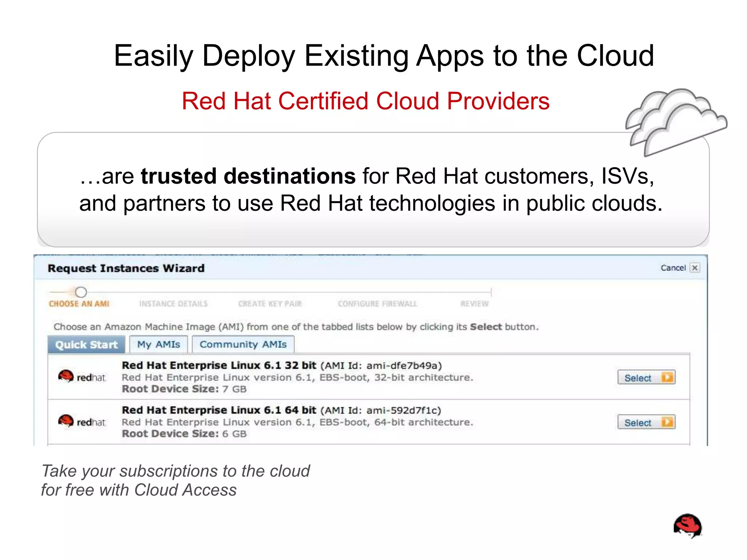Viewport: 747px width, 560px height.
Task: Click the Review step label
Action: (x=475, y=304)
